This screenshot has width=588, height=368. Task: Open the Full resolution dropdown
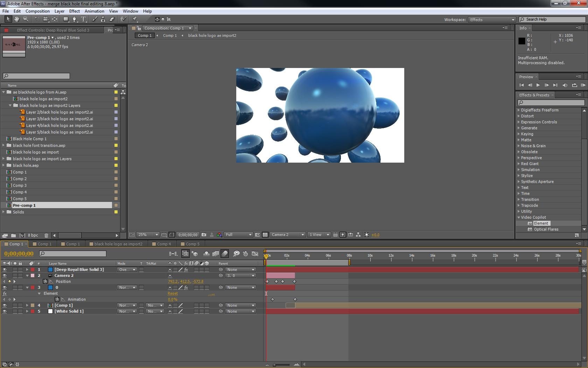(x=238, y=235)
